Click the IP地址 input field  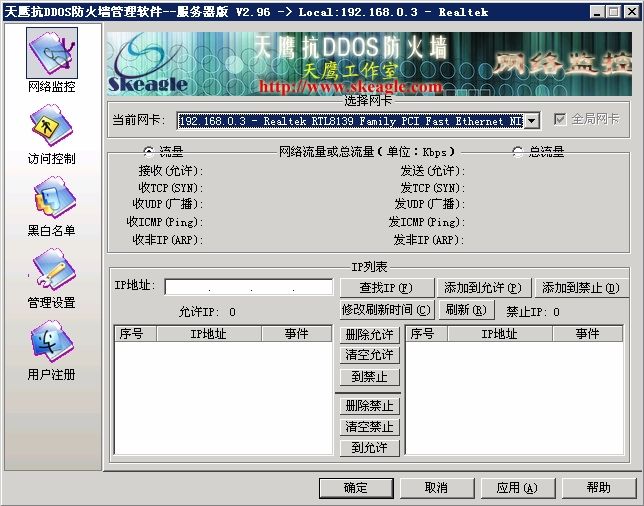(249, 287)
